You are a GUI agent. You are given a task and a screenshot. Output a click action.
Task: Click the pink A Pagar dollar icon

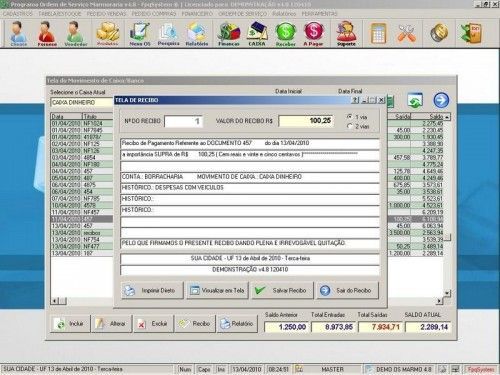[x=313, y=33]
